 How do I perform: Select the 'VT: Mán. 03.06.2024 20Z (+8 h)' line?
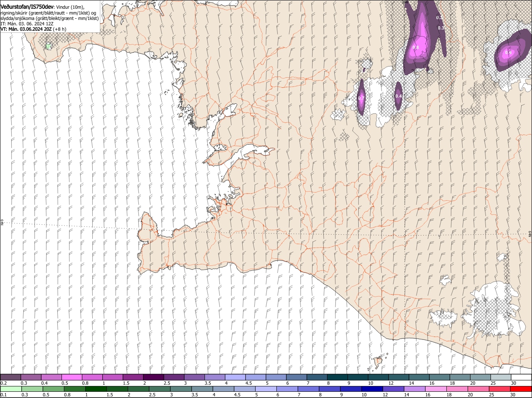pos(33,29)
